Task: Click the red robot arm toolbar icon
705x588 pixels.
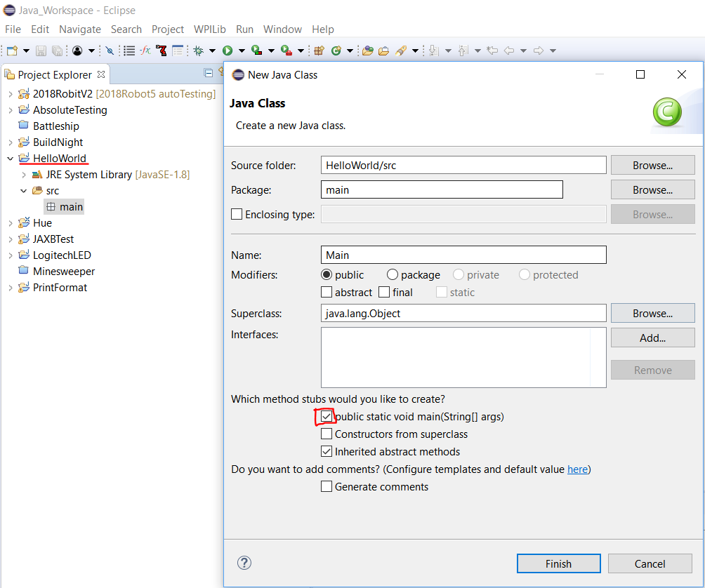Action: tap(162, 51)
